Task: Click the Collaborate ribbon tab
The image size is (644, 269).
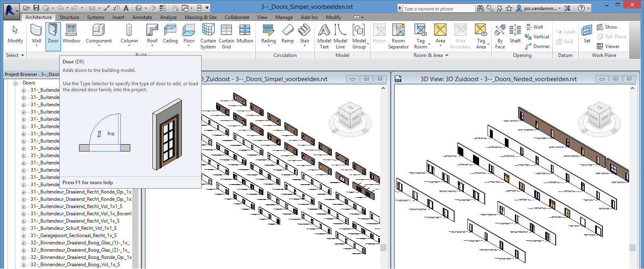Action: coord(237,17)
